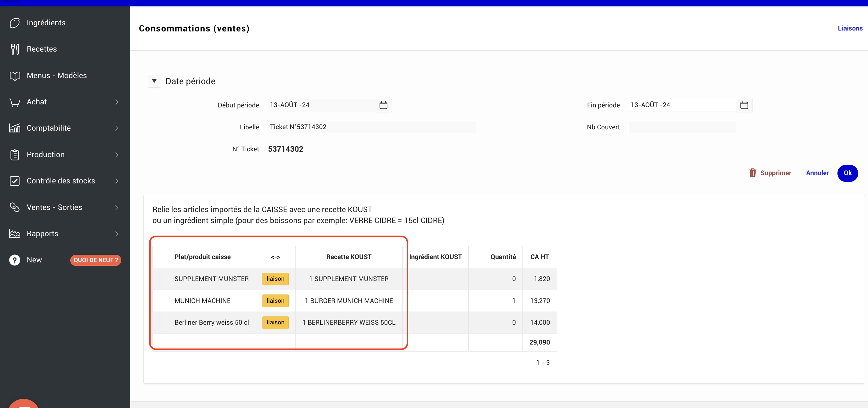This screenshot has width=868, height=408.
Task: Expand the Comptabilité submenu chevron
Action: tap(117, 128)
